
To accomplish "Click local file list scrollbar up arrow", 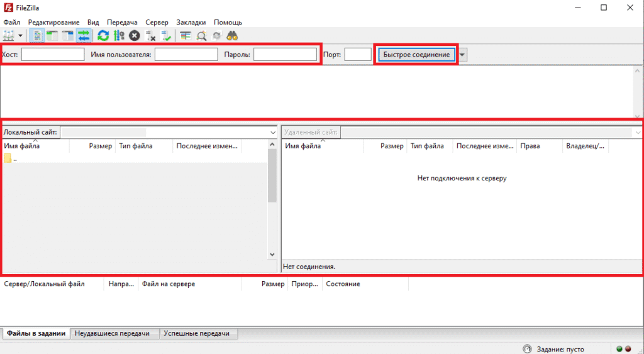I will point(272,144).
